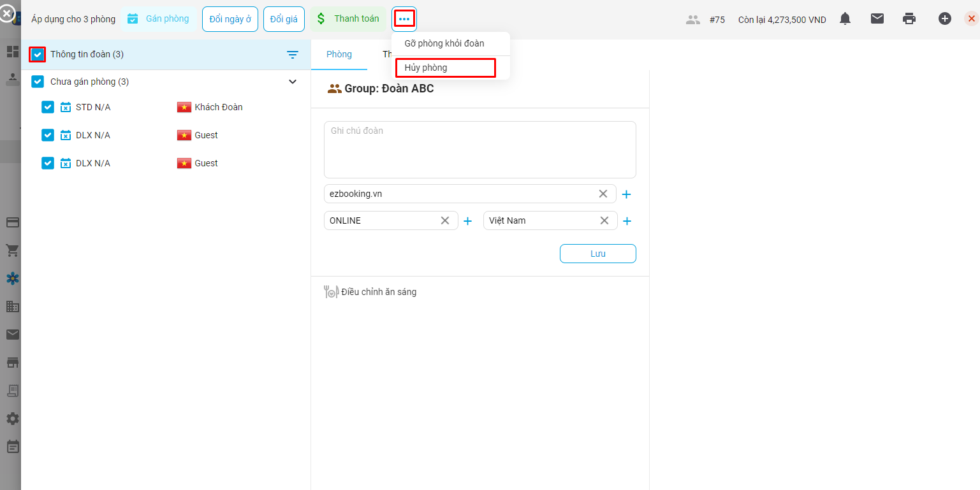Click the Thanh toán payment button

(x=349, y=19)
